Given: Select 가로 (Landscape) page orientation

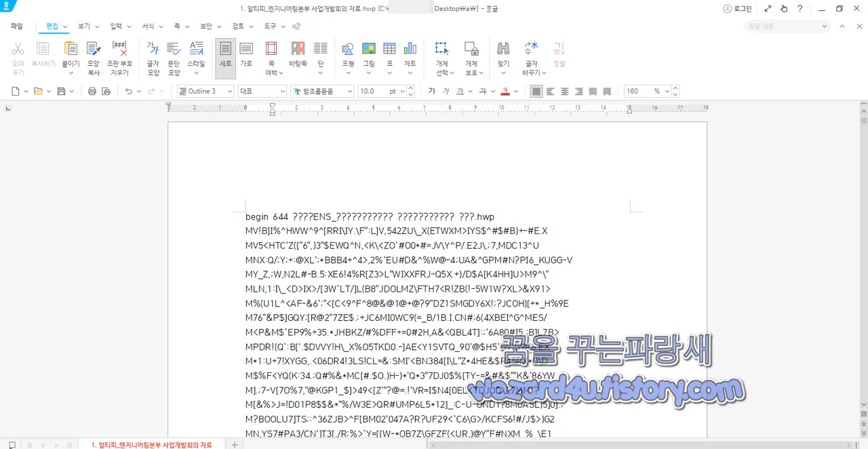Looking at the screenshot, I should tap(246, 56).
